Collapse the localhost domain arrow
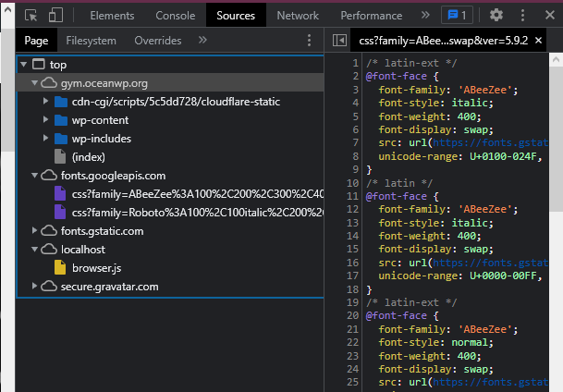The image size is (563, 392). (x=34, y=249)
